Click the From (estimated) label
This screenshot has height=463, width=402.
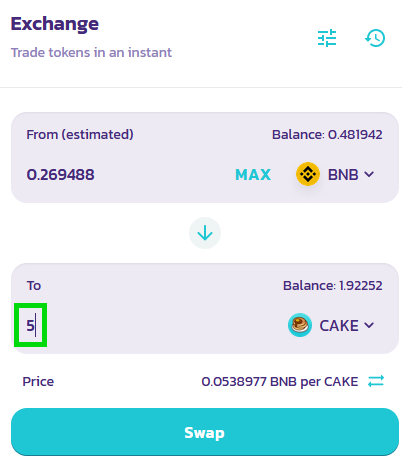(80, 135)
